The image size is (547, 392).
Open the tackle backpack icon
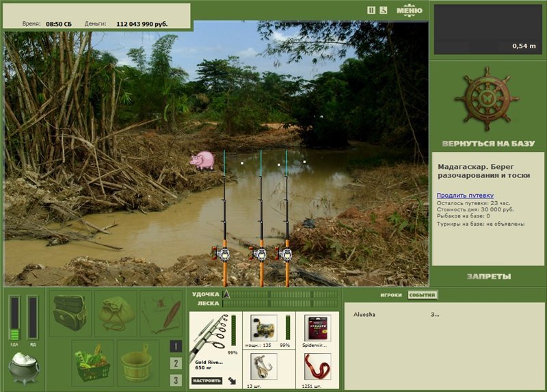point(70,313)
